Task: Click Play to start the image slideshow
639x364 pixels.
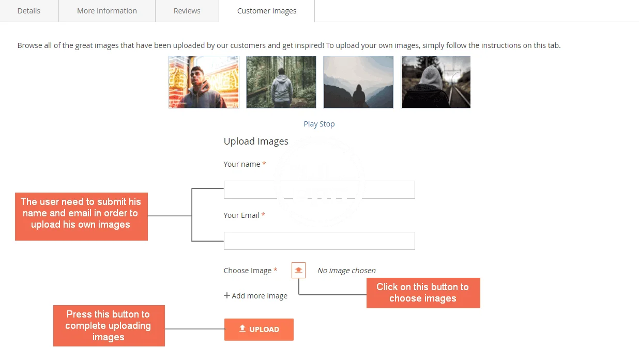Action: [x=310, y=124]
